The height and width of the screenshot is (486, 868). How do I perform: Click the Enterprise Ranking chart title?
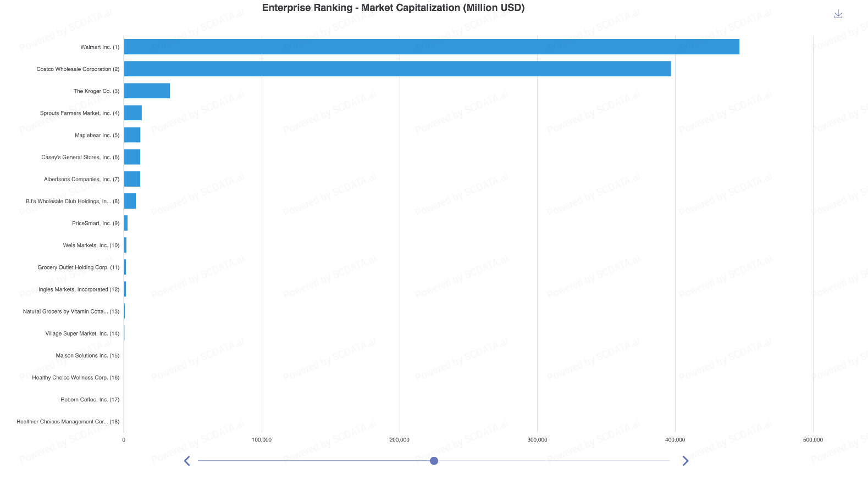pyautogui.click(x=393, y=8)
